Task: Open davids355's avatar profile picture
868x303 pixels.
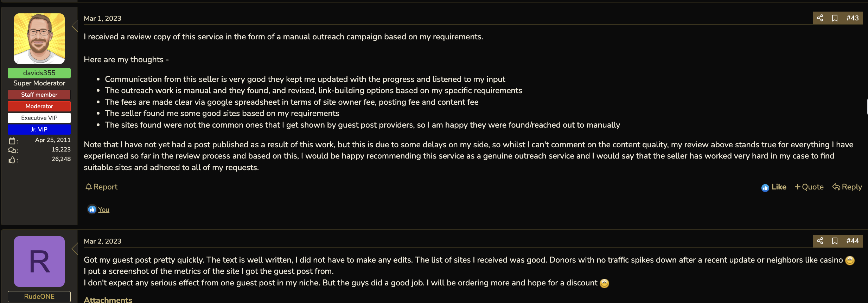Action: click(x=39, y=39)
